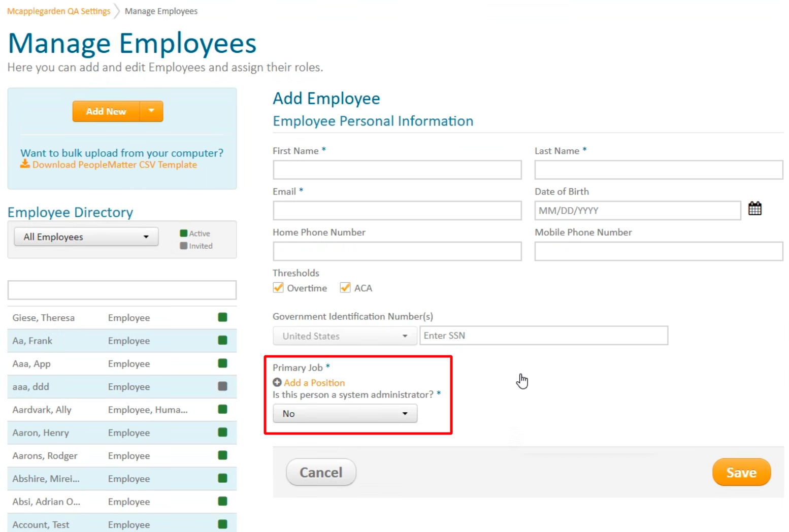Click the Save button
Viewport: 789px width, 532px height.
click(x=741, y=472)
